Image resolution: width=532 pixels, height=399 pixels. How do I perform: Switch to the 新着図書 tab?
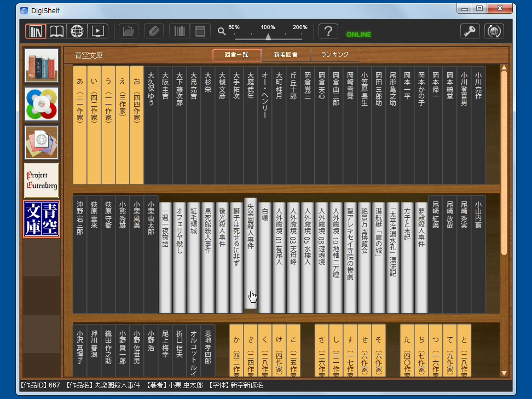286,55
